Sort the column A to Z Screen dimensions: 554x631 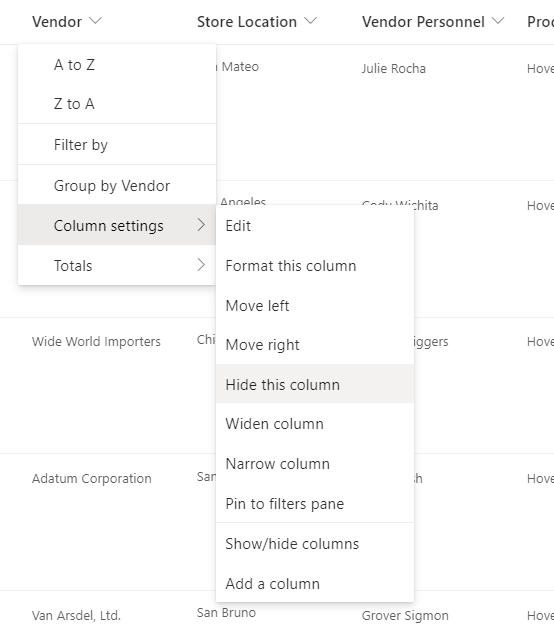(117, 65)
